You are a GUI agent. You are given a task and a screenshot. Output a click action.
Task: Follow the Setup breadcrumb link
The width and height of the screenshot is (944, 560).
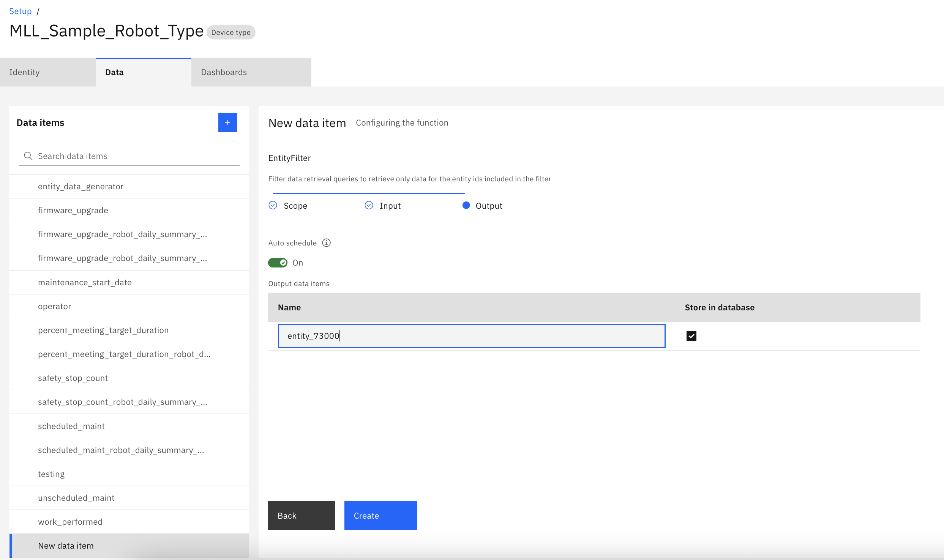21,11
